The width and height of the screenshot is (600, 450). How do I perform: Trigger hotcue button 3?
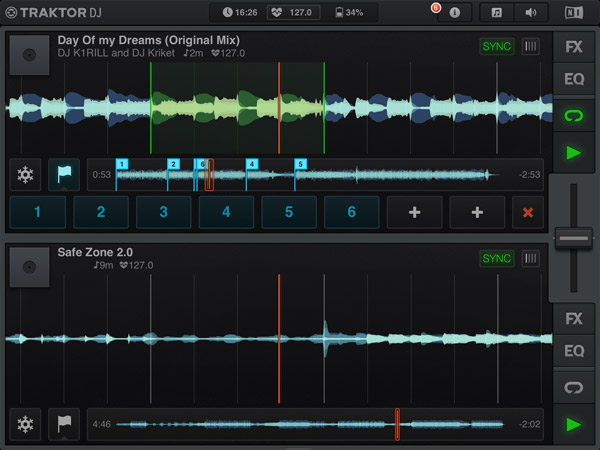click(x=163, y=212)
